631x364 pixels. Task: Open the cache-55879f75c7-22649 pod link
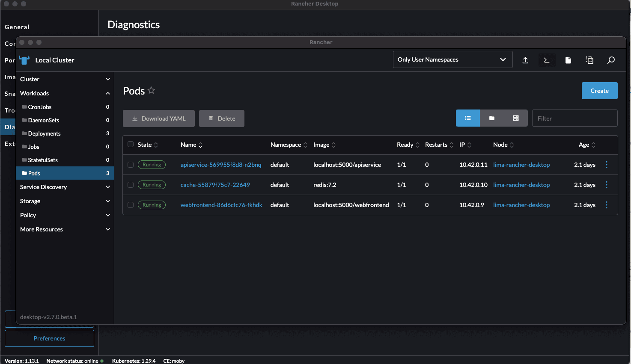point(215,185)
